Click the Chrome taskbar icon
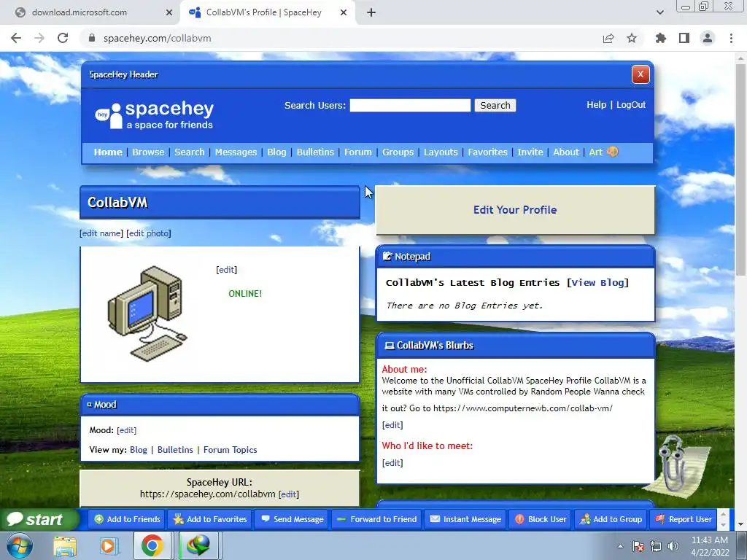The height and width of the screenshot is (560, 747). (x=152, y=545)
